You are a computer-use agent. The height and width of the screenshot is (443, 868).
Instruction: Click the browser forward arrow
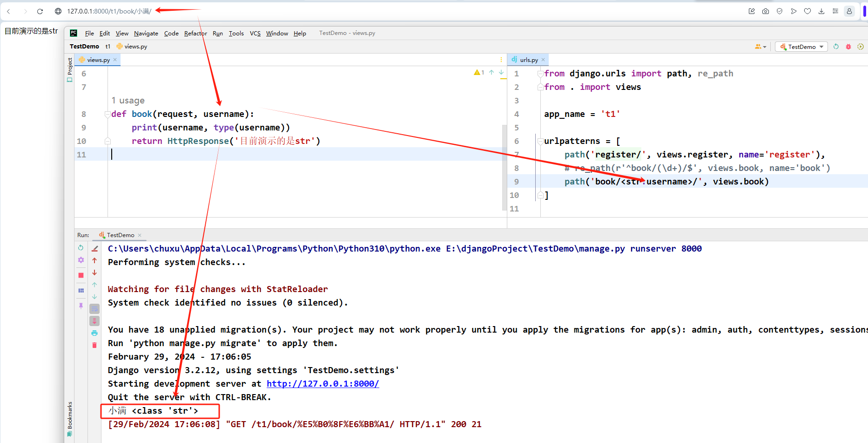click(25, 11)
